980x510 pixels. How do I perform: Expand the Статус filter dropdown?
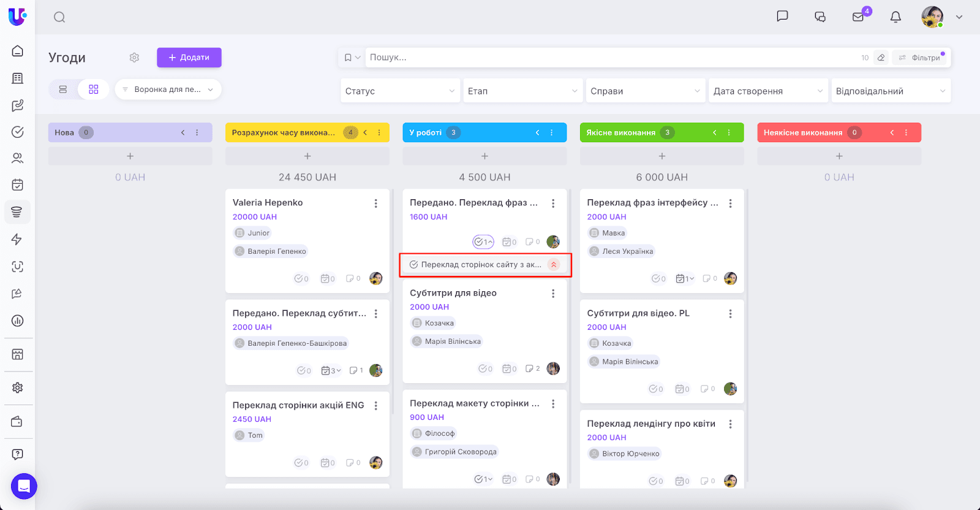(400, 91)
